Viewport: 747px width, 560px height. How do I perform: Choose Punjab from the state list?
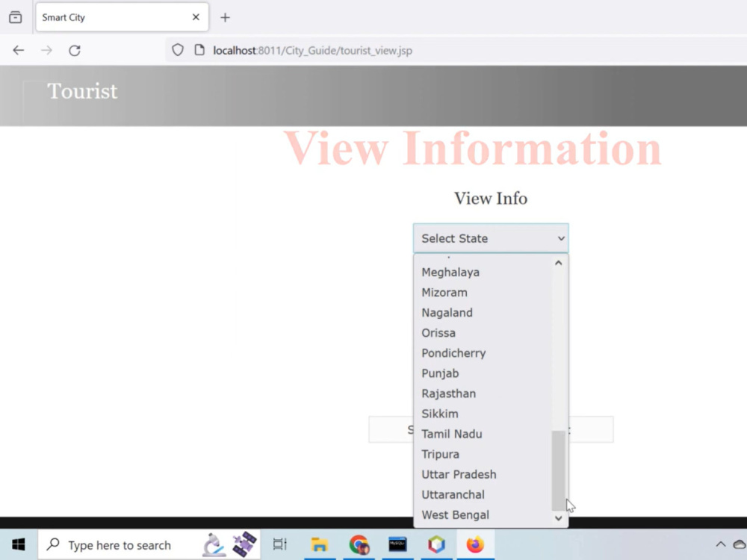point(483,373)
